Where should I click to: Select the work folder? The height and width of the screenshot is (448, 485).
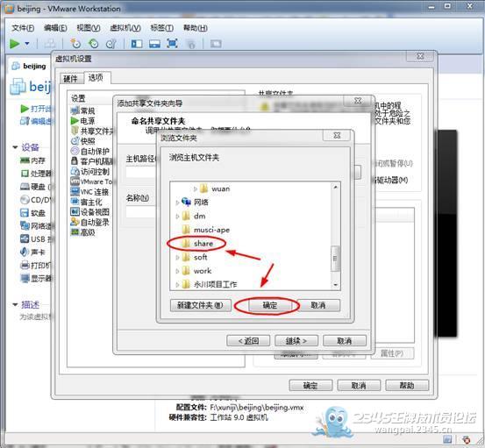[x=197, y=271]
